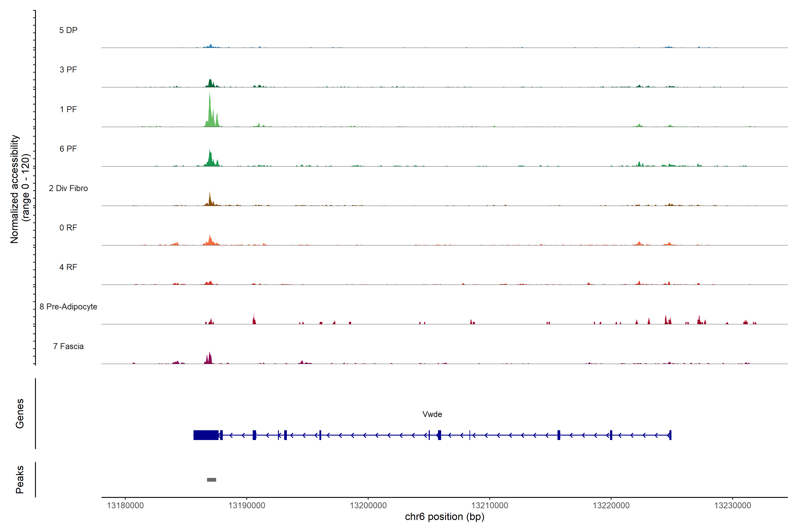This screenshot has width=798, height=532.
Task: Click the 13200000 x-axis tick label
Action: [x=368, y=506]
